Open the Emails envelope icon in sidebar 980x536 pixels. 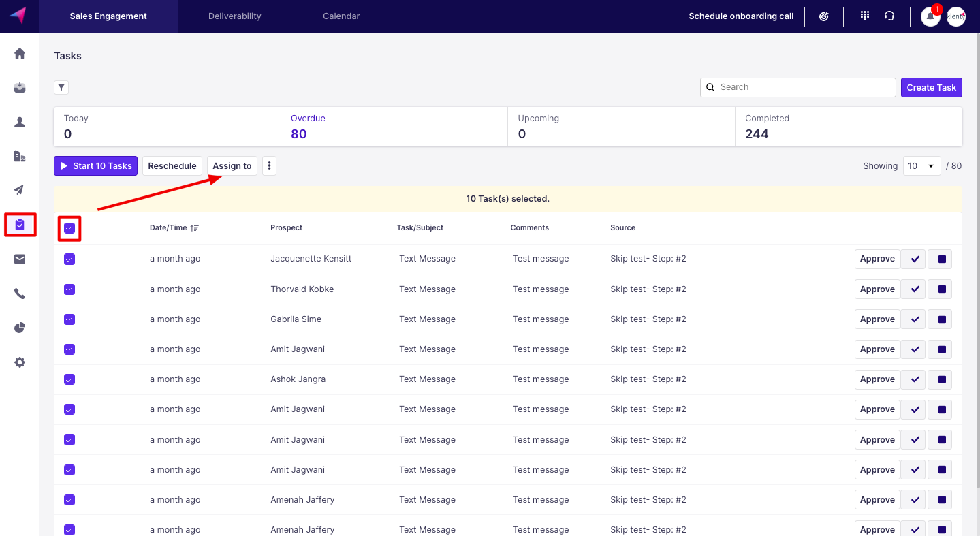pos(20,259)
